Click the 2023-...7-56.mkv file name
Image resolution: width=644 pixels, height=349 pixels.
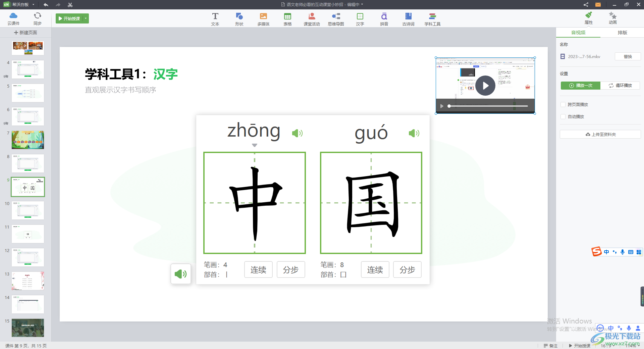click(584, 56)
